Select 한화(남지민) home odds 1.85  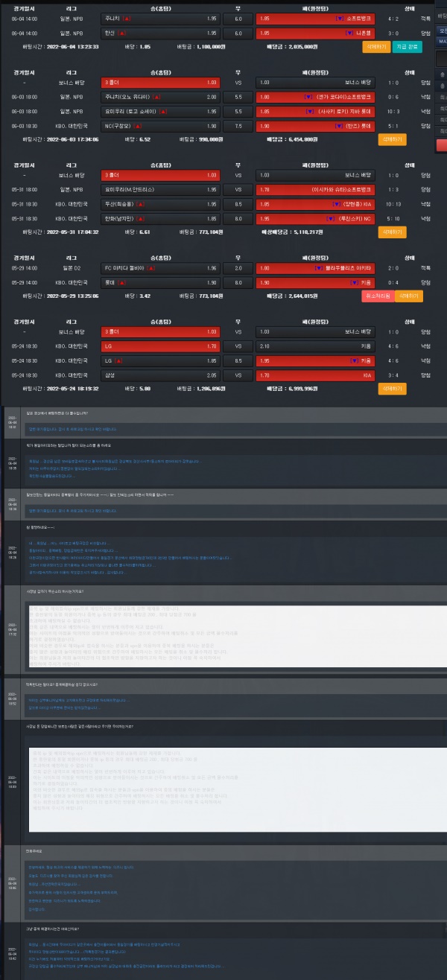pos(159,219)
